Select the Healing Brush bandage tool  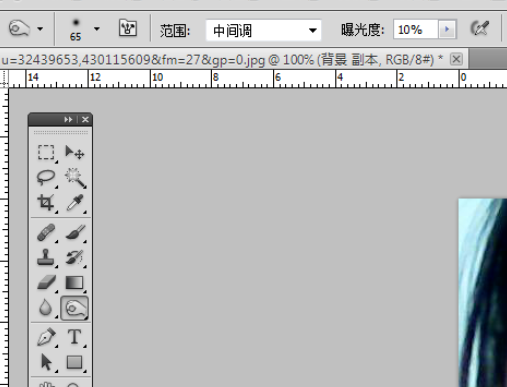[x=46, y=232]
